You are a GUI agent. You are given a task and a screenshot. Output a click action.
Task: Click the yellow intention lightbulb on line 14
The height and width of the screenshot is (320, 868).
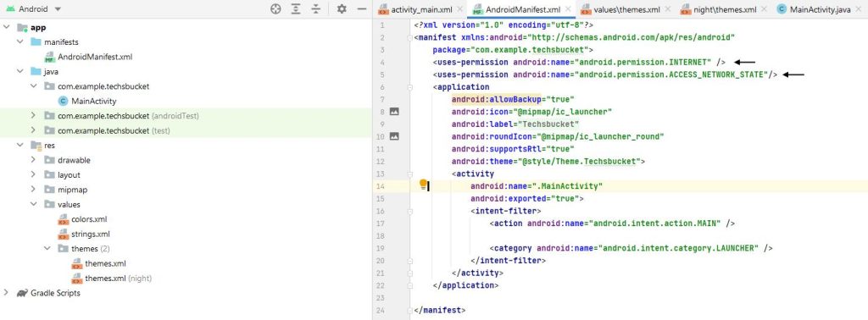tap(423, 185)
